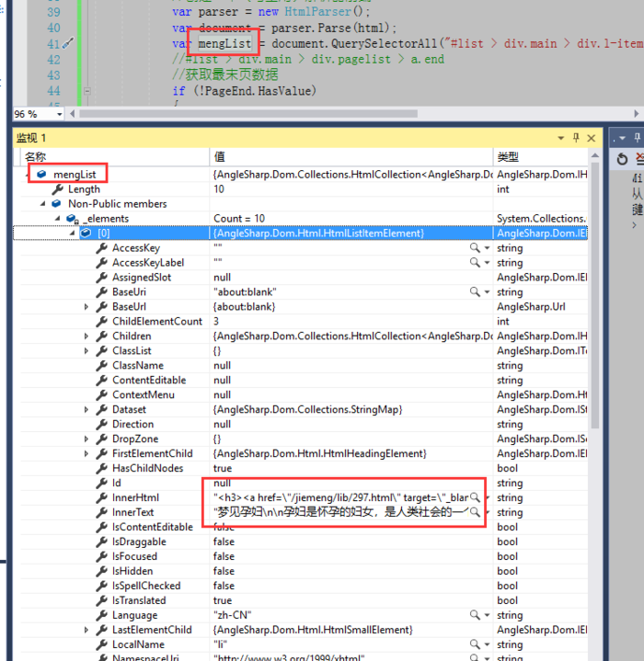Screen dimensions: 644x661
Task: Open the text visualizer for AccessKey
Action: coord(475,248)
